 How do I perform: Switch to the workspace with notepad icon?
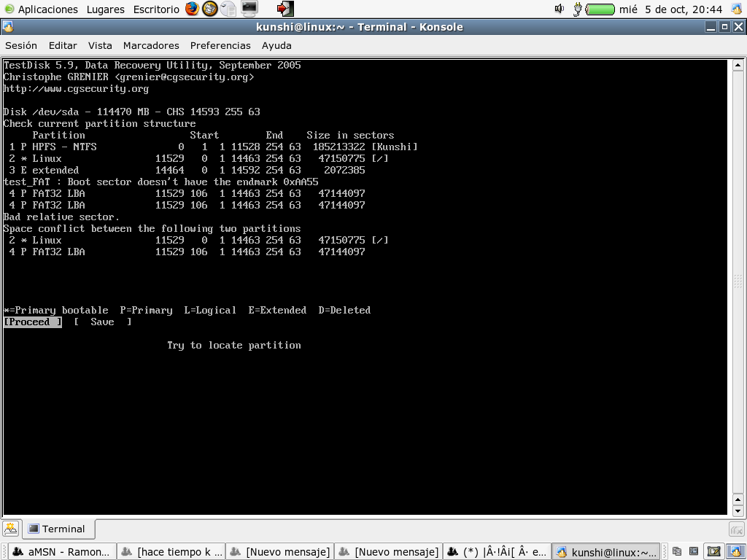click(x=713, y=551)
